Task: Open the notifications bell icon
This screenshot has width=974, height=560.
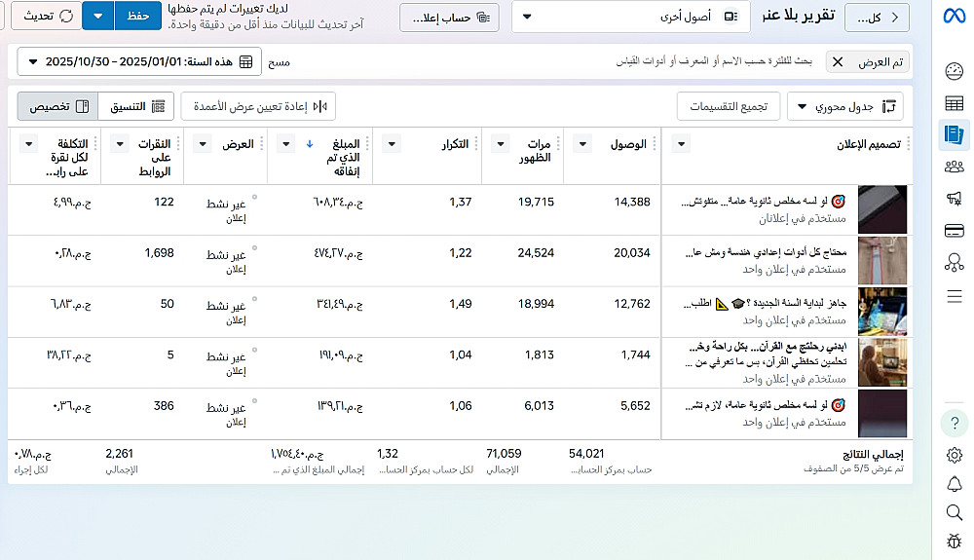Action: [955, 484]
